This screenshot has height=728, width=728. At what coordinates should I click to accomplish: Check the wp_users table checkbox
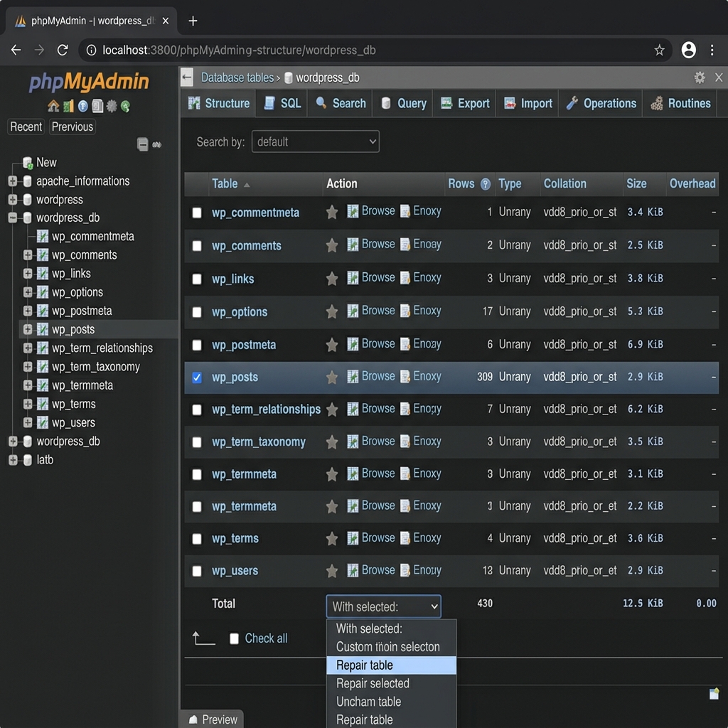[x=197, y=571]
